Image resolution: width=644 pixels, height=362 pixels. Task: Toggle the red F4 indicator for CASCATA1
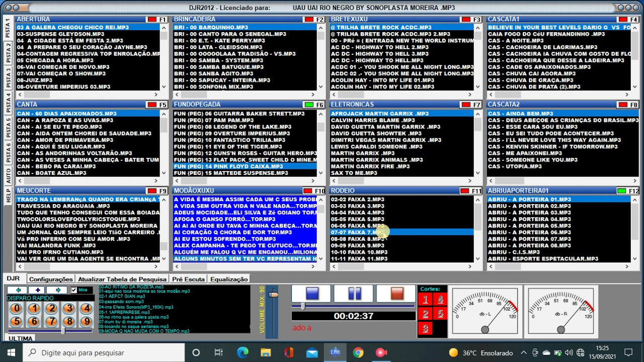[622, 20]
